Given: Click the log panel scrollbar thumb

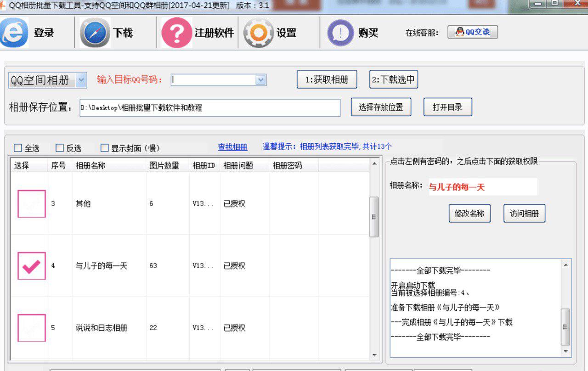Looking at the screenshot, I should [x=566, y=327].
